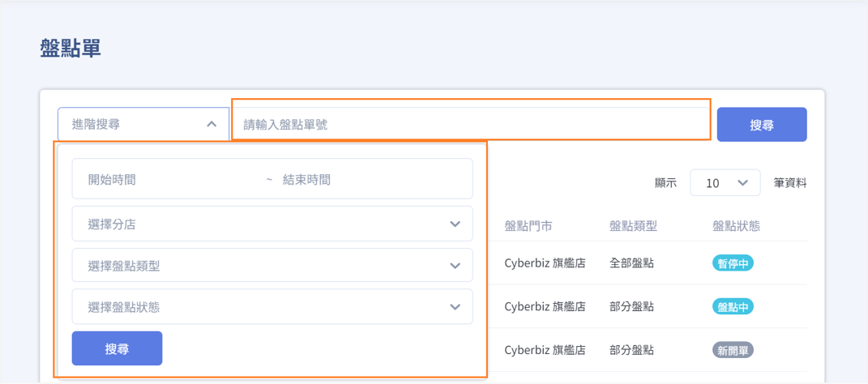
Task: Open the 選擇分店 dropdown
Action: click(x=272, y=224)
